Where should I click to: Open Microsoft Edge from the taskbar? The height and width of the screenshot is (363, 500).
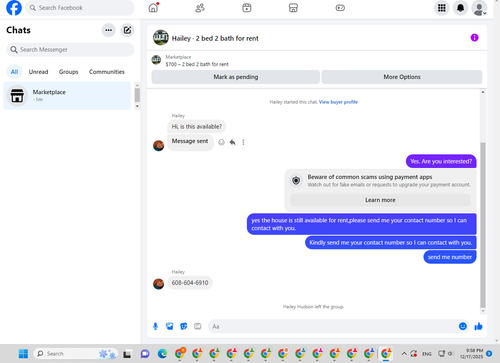coord(162,354)
